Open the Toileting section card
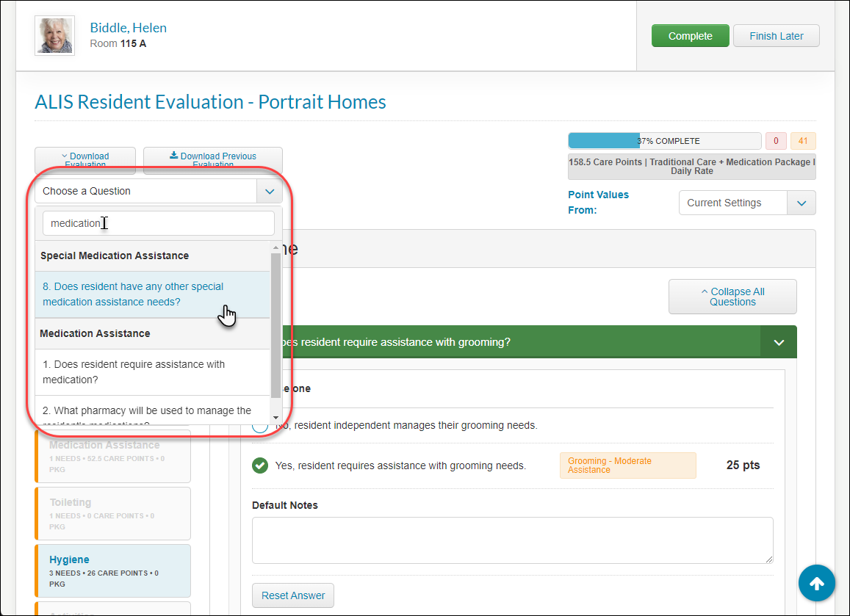This screenshot has width=850, height=616. 112,514
